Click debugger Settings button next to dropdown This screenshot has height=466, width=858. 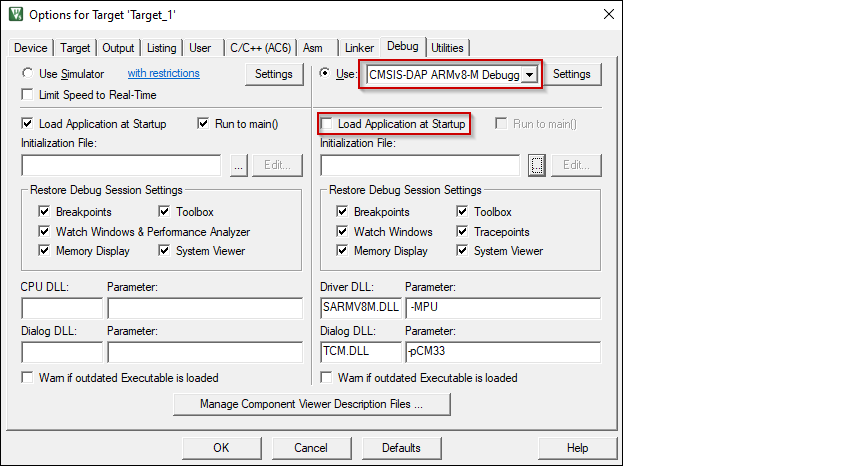tap(572, 74)
